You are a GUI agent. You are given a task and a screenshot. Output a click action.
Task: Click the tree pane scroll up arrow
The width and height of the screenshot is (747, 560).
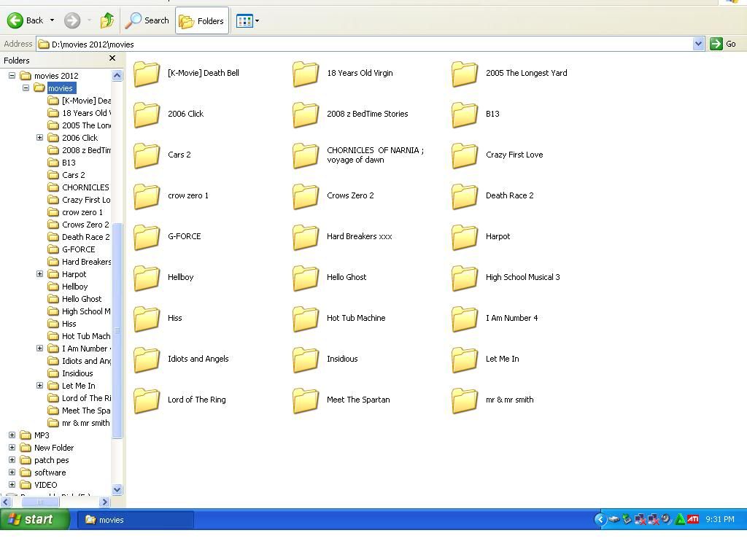point(117,76)
